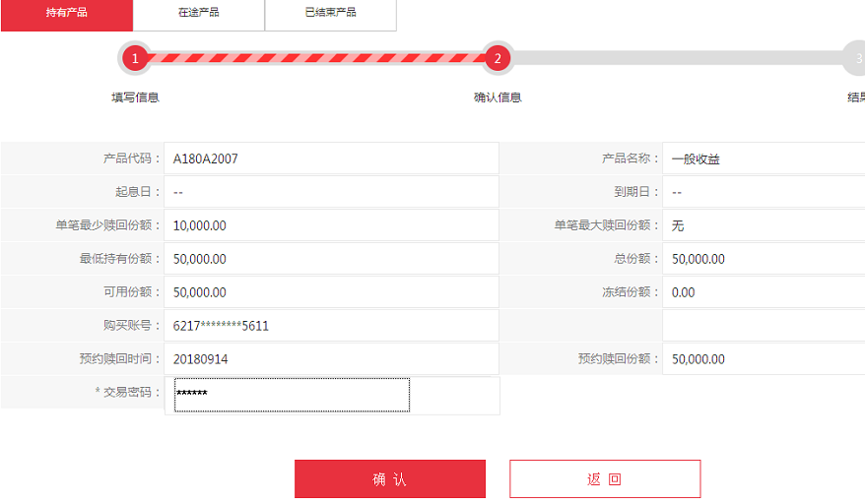Click the 预约赎回时间 field label
Viewport: 865px width, 504px height.
(x=120, y=359)
